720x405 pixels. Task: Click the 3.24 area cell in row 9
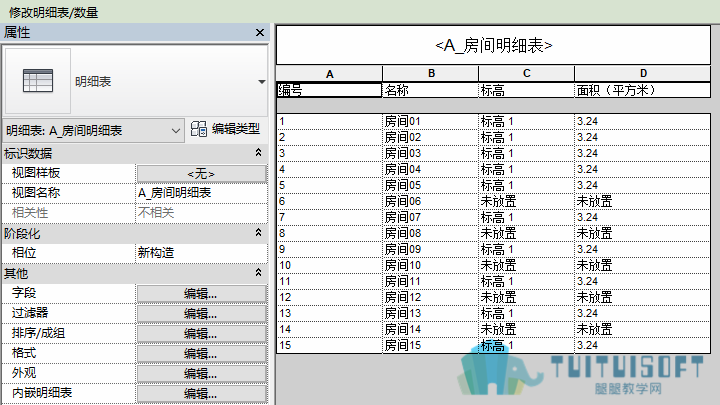coord(642,249)
